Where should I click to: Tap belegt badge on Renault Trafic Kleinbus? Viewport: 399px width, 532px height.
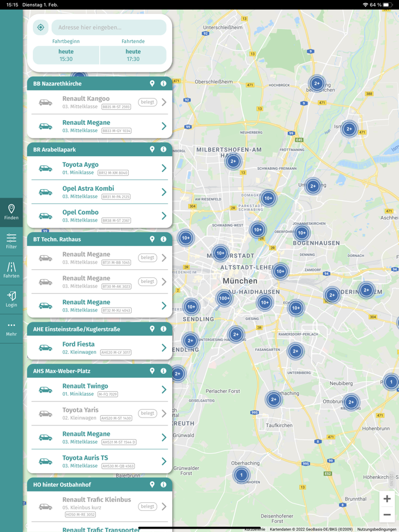pos(148,506)
